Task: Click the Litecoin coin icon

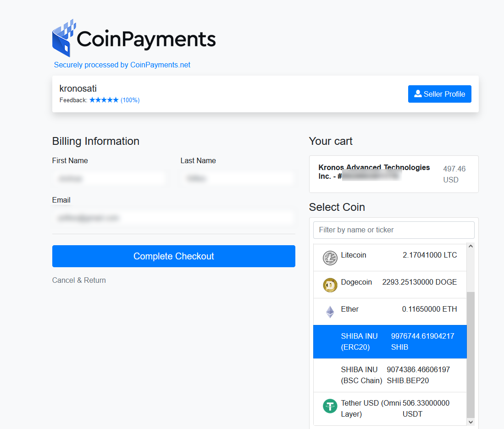Action: (330, 258)
